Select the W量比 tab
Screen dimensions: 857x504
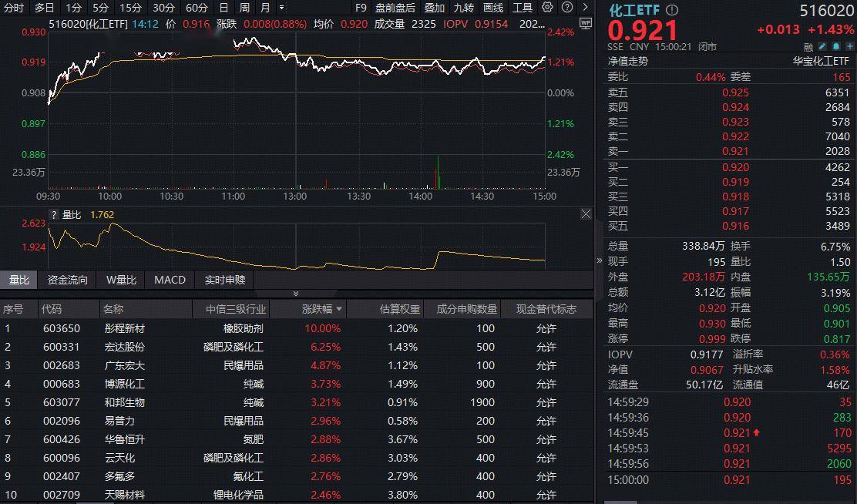point(121,280)
